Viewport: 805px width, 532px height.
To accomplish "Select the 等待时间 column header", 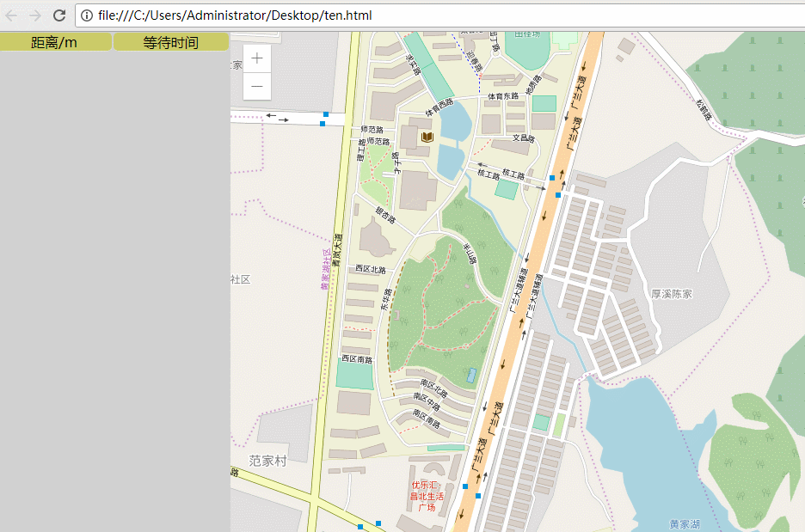I will (x=170, y=42).
